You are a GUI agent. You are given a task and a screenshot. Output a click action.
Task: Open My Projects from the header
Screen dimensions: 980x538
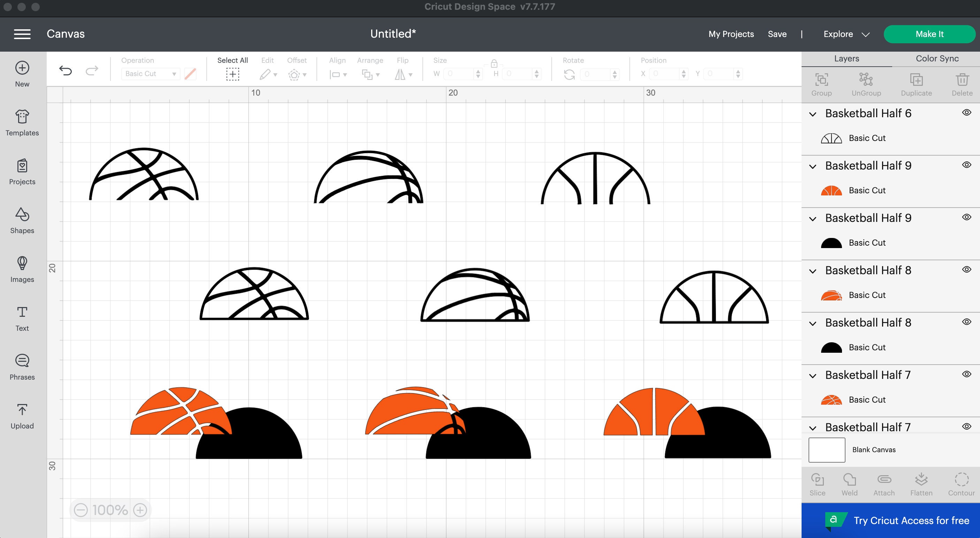tap(731, 34)
